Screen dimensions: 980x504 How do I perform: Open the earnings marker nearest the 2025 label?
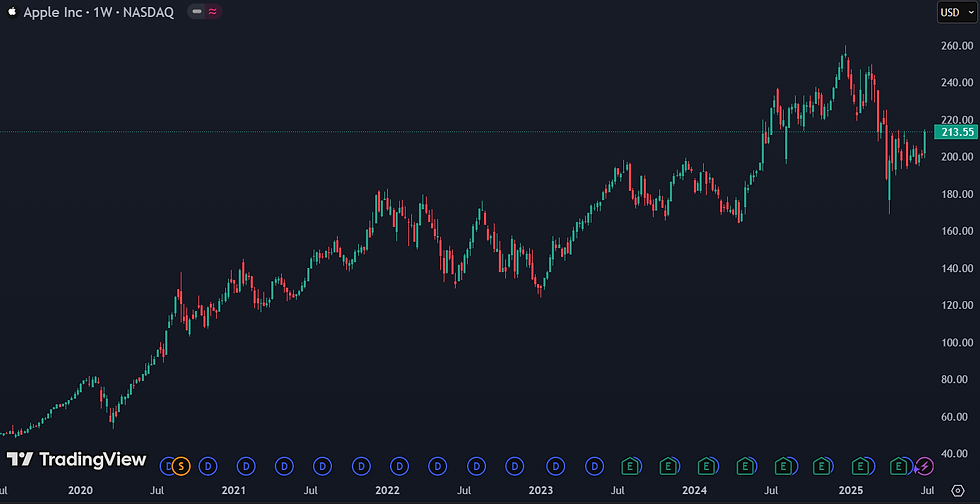tap(861, 466)
